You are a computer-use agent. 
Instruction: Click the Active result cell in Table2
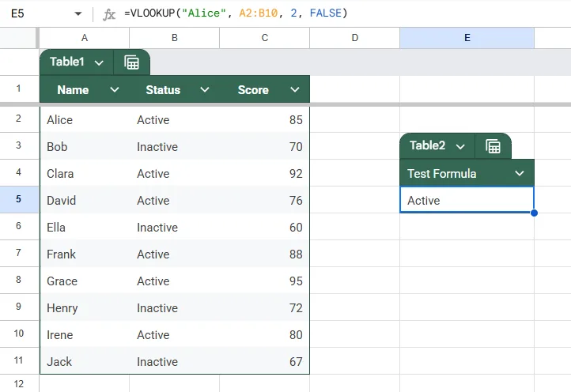click(x=467, y=200)
